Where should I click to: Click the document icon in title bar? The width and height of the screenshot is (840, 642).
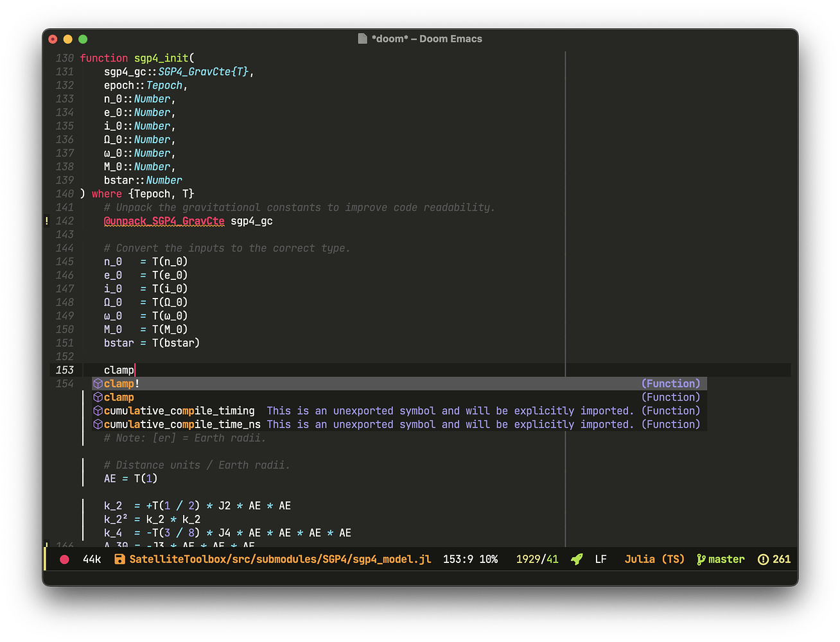tap(363, 39)
